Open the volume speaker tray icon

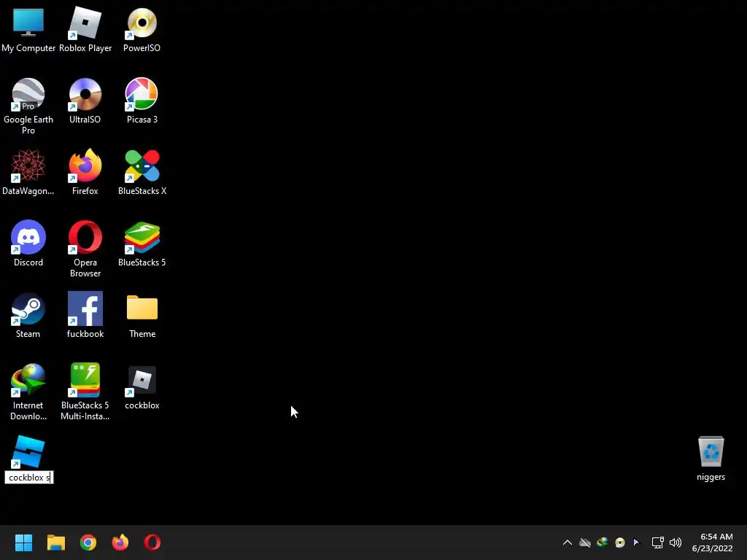tap(676, 542)
